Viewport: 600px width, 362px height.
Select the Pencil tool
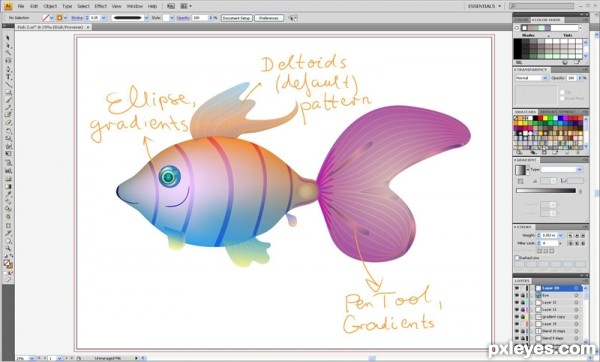[x=8, y=108]
